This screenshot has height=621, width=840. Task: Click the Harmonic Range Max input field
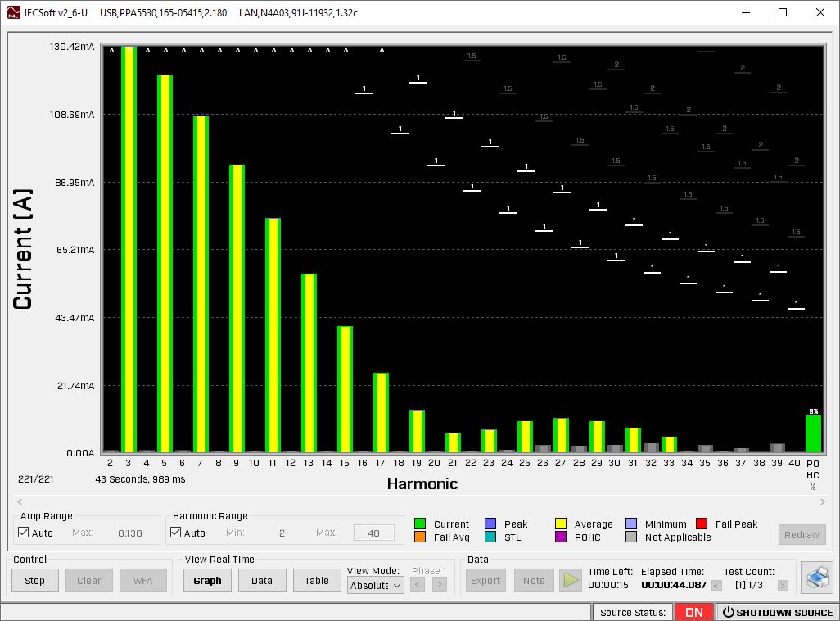(373, 533)
